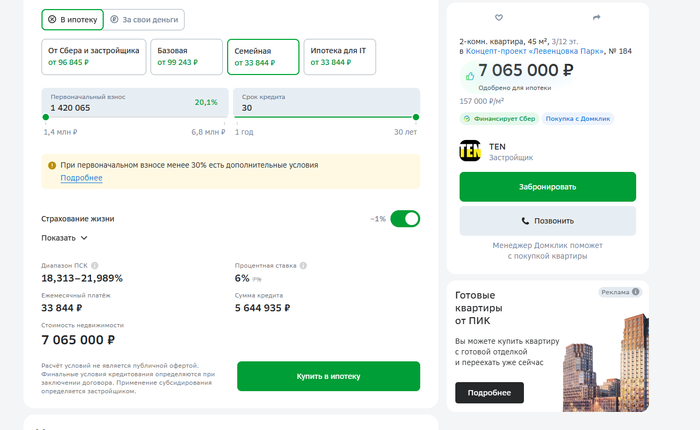Viewport: 700px width, 430px height.
Task: Choose the От Сбера и застройщика program
Action: click(93, 56)
